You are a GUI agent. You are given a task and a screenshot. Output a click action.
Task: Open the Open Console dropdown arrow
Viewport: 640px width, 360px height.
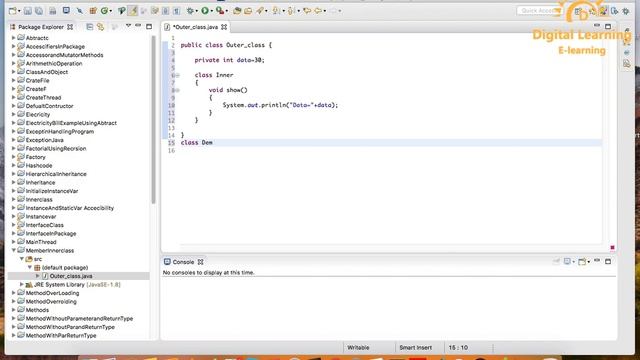pyautogui.click(x=588, y=262)
